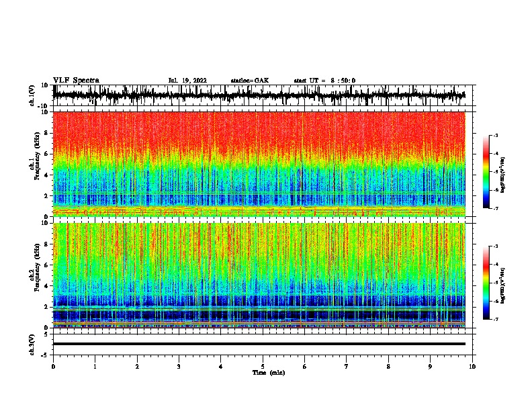This screenshot has width=532, height=411.
Task: Click the "station=GAK" header label
Action: (250, 81)
